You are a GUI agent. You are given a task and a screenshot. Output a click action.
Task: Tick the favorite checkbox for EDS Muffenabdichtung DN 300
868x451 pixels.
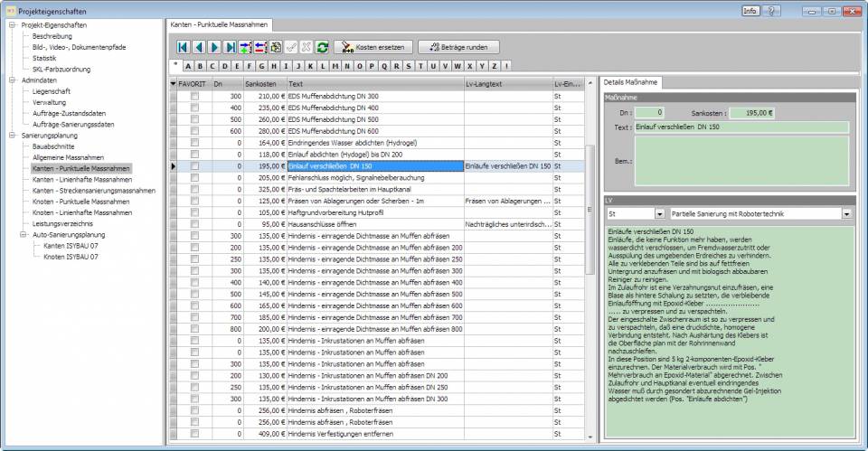[194, 97]
